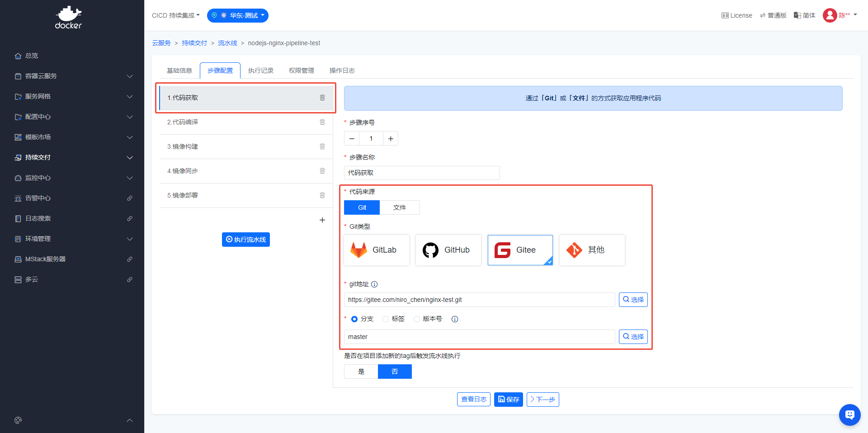Open the chat support bubble icon
This screenshot has height=433, width=868.
[x=849, y=414]
